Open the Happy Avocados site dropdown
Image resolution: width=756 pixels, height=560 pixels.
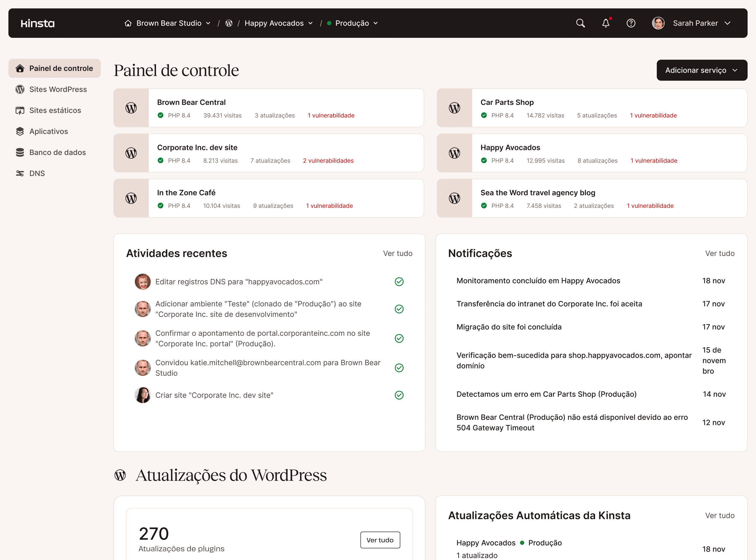click(x=311, y=23)
